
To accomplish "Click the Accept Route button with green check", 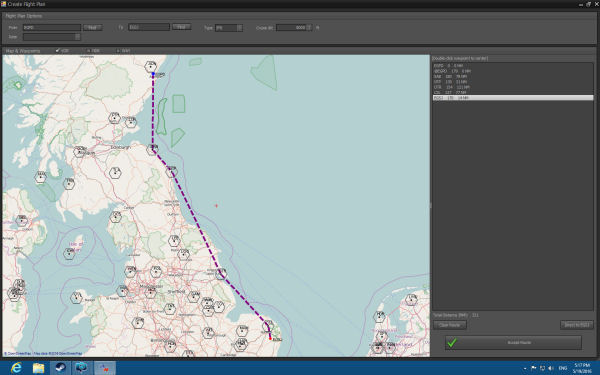I will [513, 342].
